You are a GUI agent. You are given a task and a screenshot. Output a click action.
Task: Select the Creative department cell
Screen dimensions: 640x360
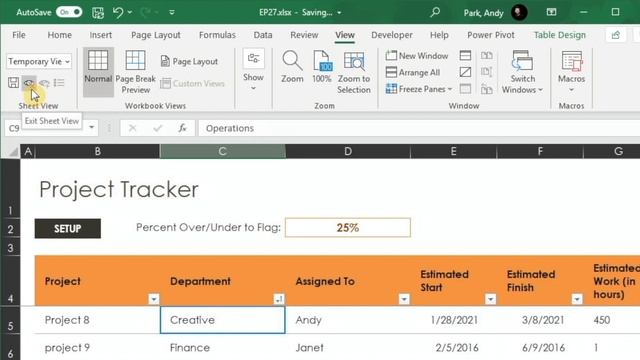point(222,320)
